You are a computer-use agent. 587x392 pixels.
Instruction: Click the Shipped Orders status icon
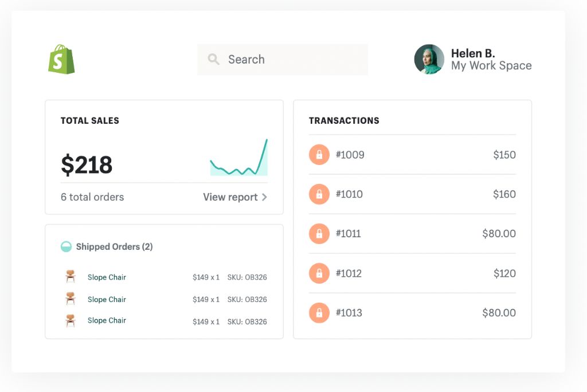click(x=66, y=247)
